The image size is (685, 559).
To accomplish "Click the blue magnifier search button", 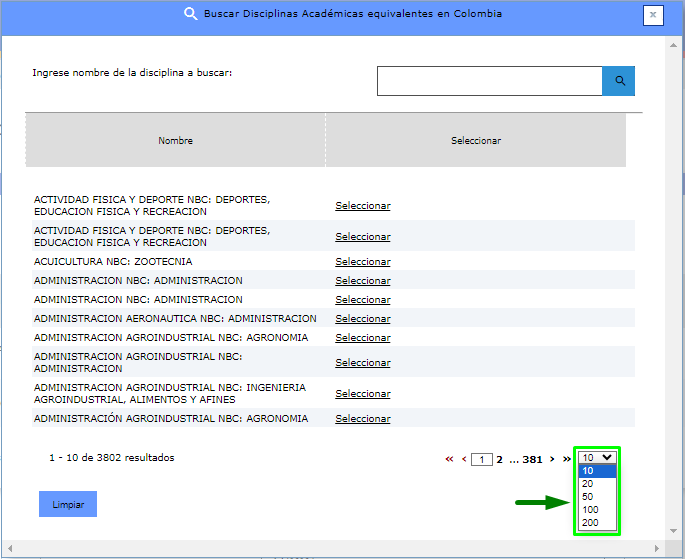I will [x=618, y=81].
